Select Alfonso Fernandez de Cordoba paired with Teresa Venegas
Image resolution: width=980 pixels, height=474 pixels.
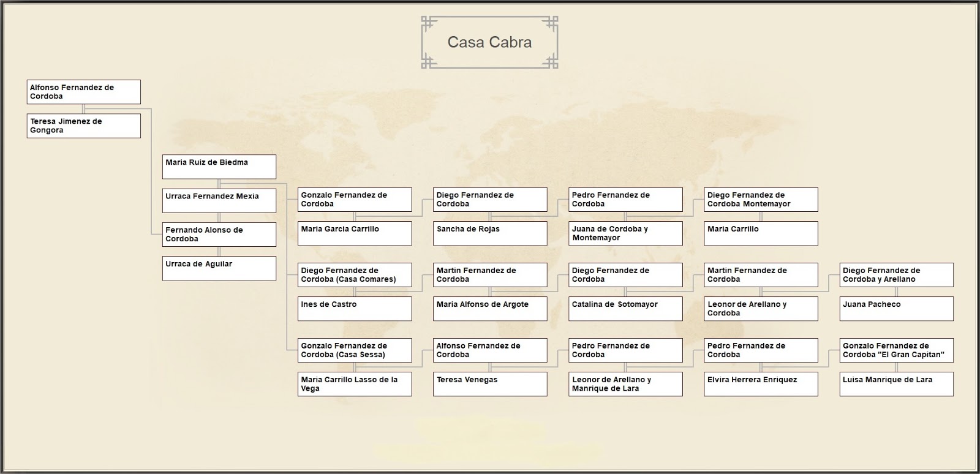(x=490, y=350)
